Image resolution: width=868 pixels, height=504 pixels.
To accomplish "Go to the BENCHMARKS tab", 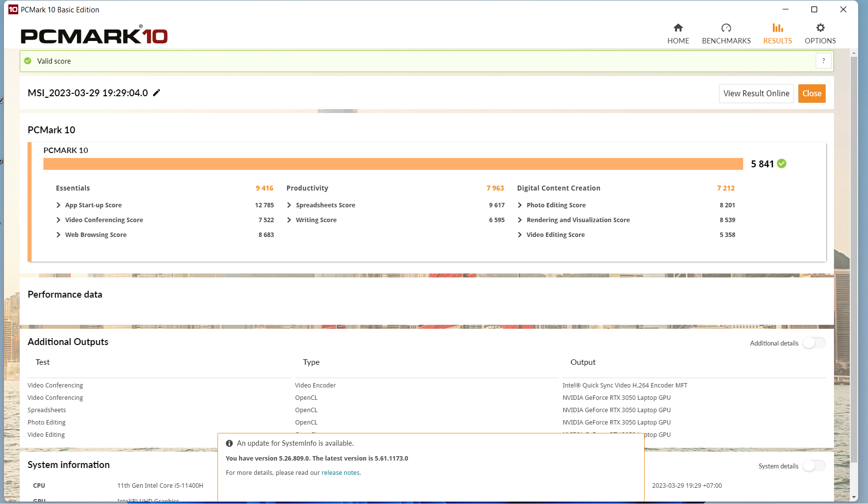I will click(x=726, y=34).
